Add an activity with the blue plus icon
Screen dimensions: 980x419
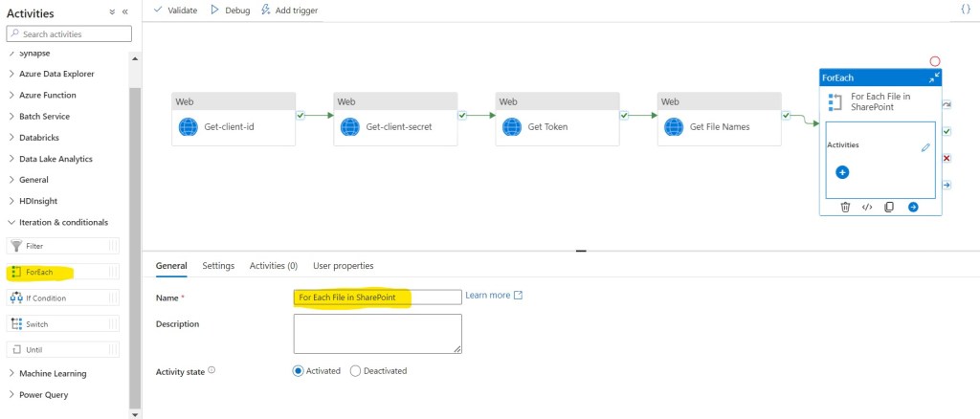(842, 172)
